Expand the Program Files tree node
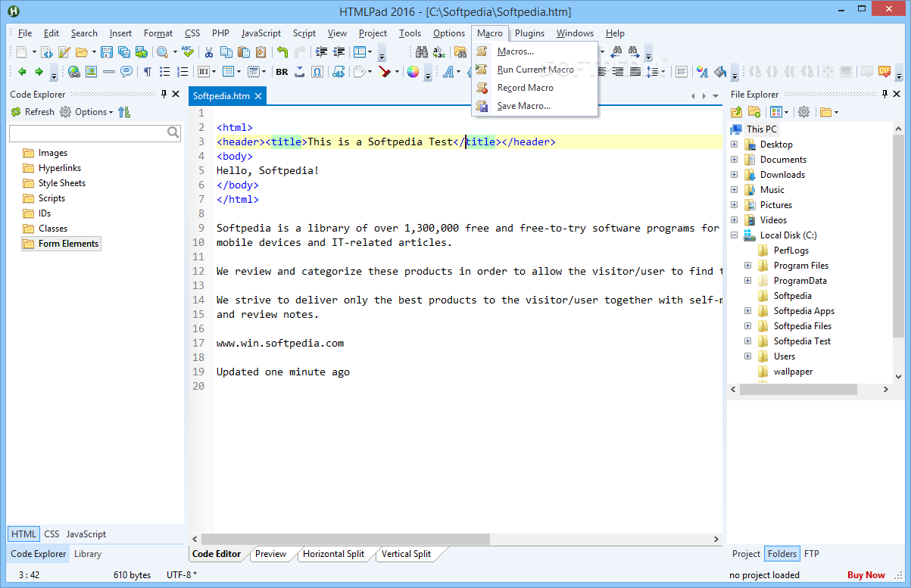Screen dimensions: 911x588 747,266
